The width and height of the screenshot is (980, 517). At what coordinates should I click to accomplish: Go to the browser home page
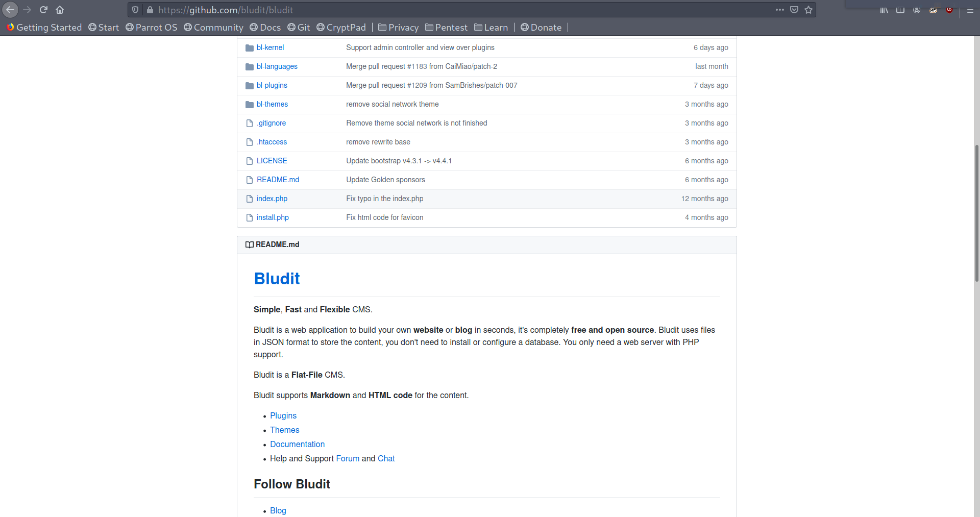tap(60, 10)
